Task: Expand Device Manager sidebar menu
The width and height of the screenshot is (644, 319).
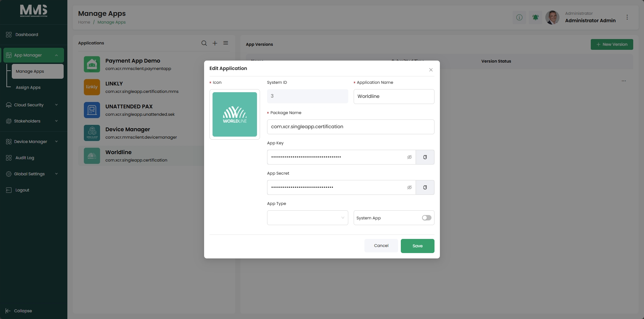Action: pyautogui.click(x=34, y=142)
